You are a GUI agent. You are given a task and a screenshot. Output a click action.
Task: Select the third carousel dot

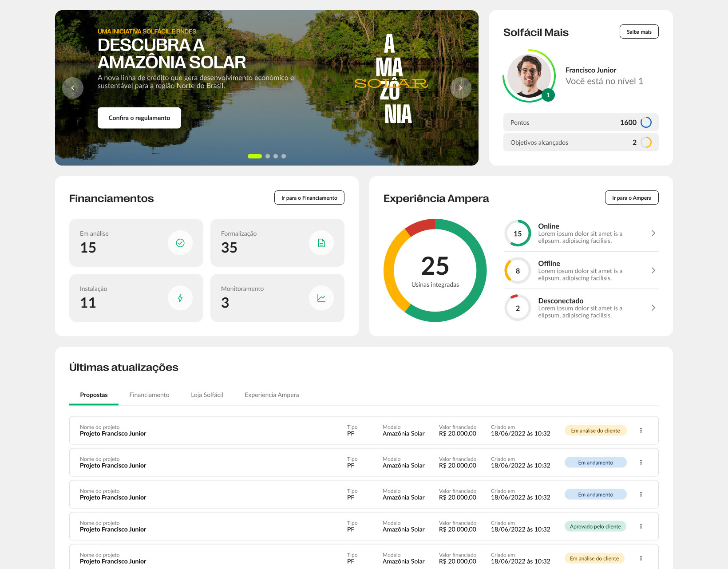click(x=276, y=156)
